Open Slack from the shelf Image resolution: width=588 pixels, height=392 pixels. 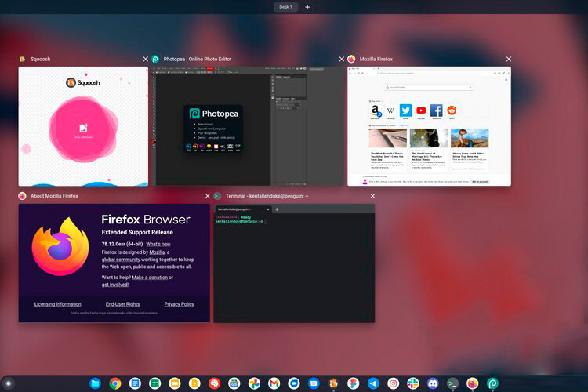click(413, 383)
